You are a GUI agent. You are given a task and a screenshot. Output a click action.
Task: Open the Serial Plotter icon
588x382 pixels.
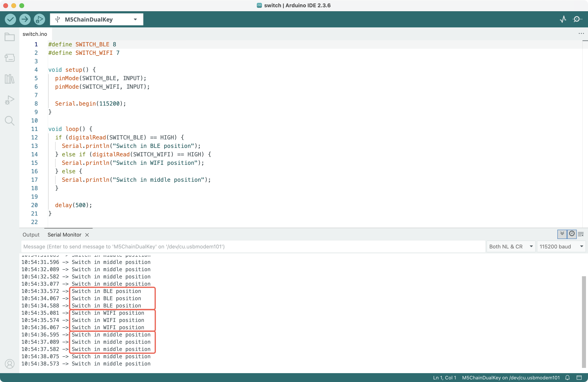563,19
